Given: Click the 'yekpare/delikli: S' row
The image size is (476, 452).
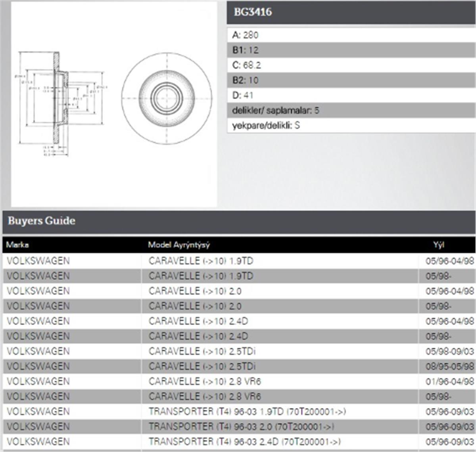Looking at the screenshot, I should (x=351, y=125).
